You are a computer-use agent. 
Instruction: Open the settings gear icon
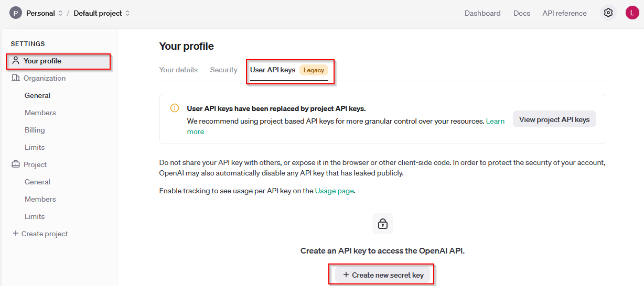click(x=608, y=13)
